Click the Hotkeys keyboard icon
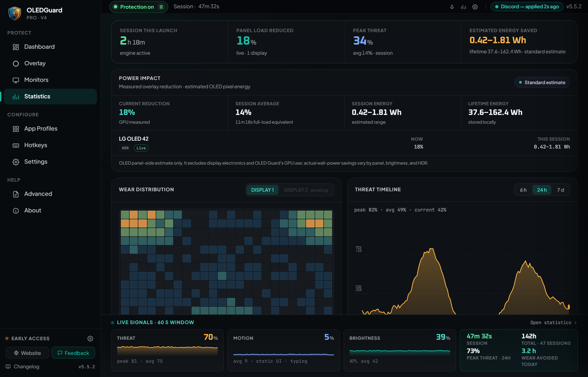The image size is (588, 377). point(16,146)
